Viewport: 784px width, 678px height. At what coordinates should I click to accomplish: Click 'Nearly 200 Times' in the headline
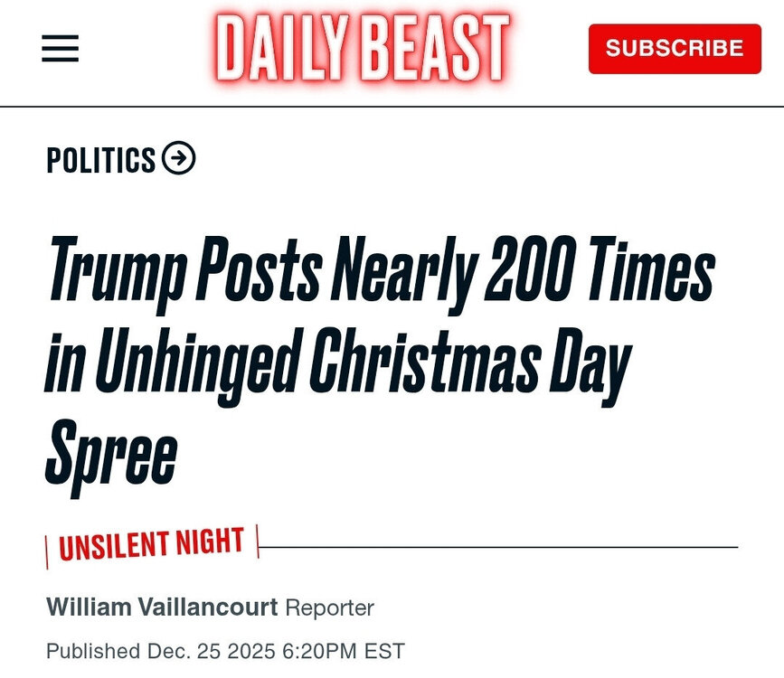513,270
